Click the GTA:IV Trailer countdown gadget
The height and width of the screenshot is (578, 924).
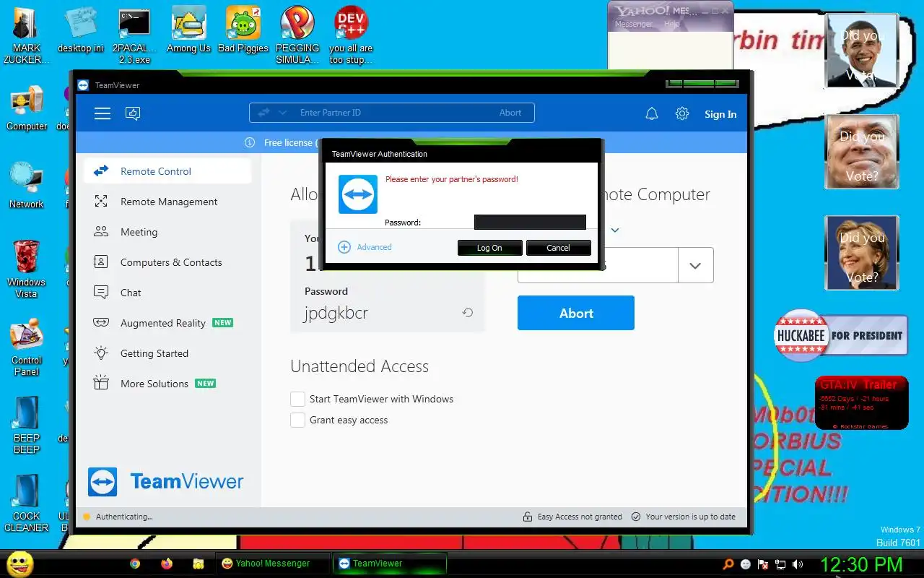[x=861, y=403]
